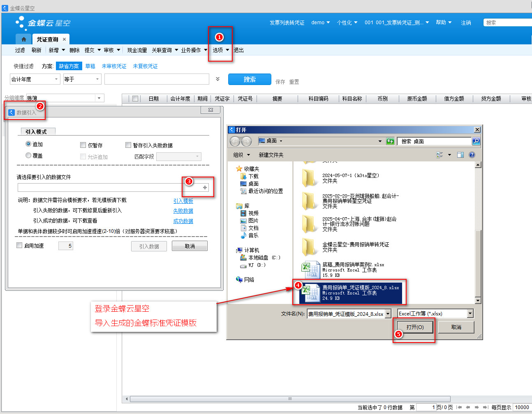
Task: Click 新建文件夹 button
Action: [x=271, y=155]
